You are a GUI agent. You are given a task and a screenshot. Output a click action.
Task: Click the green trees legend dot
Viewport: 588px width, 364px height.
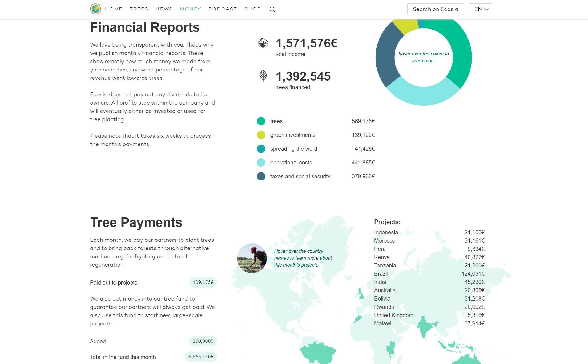point(261,121)
